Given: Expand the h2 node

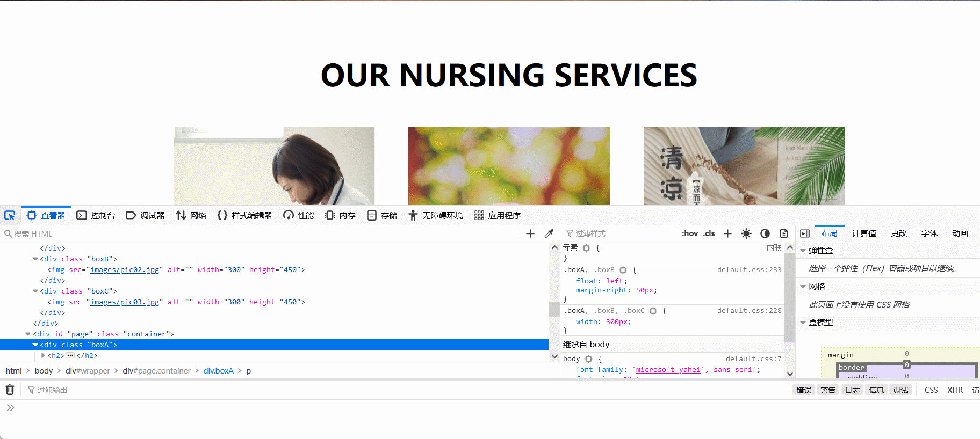Looking at the screenshot, I should [43, 355].
